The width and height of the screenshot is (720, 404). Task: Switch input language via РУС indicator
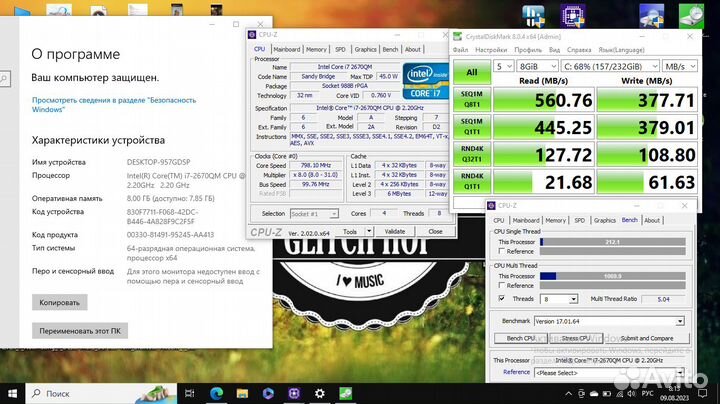coord(647,393)
